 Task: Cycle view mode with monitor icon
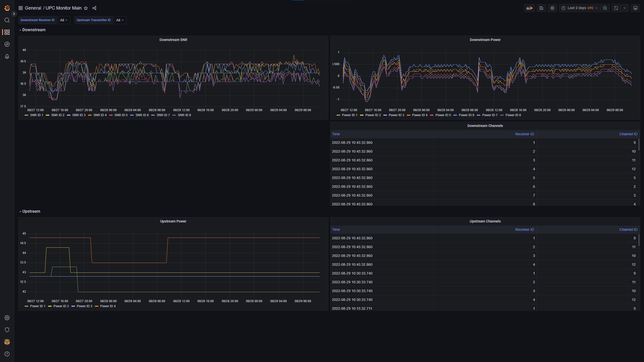[x=635, y=8]
